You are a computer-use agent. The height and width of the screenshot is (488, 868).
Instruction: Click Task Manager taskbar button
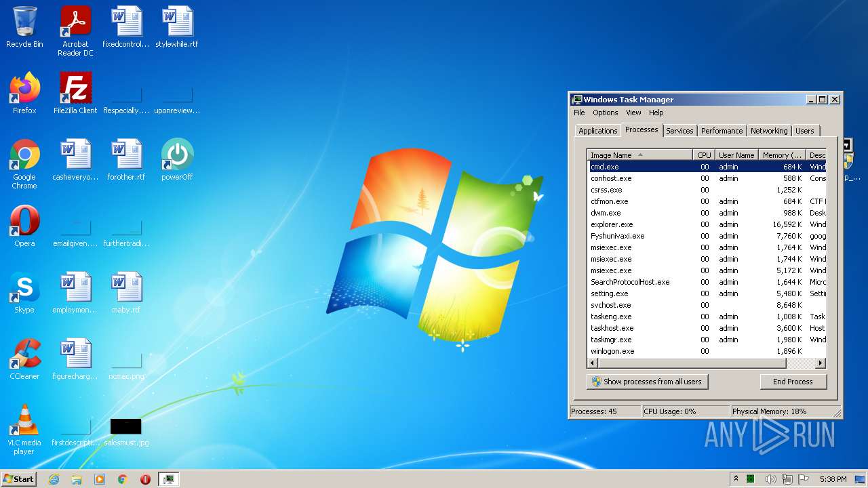pyautogui.click(x=169, y=479)
